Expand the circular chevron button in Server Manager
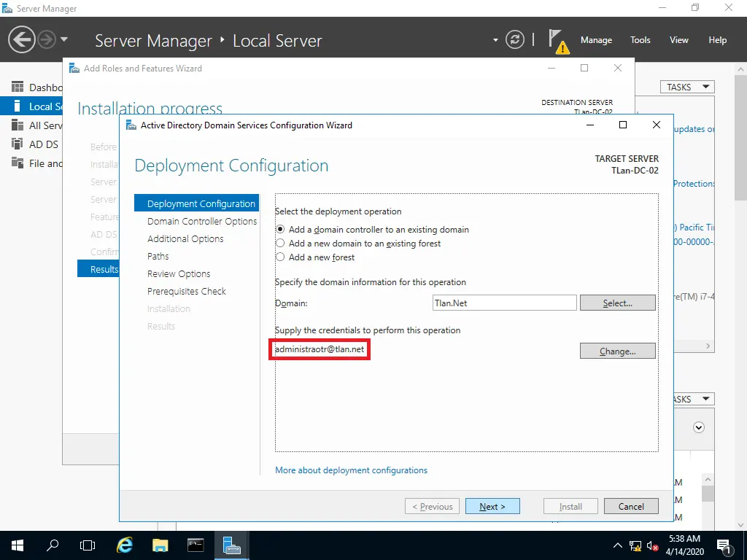Screen dimensions: 747x560 coord(698,427)
